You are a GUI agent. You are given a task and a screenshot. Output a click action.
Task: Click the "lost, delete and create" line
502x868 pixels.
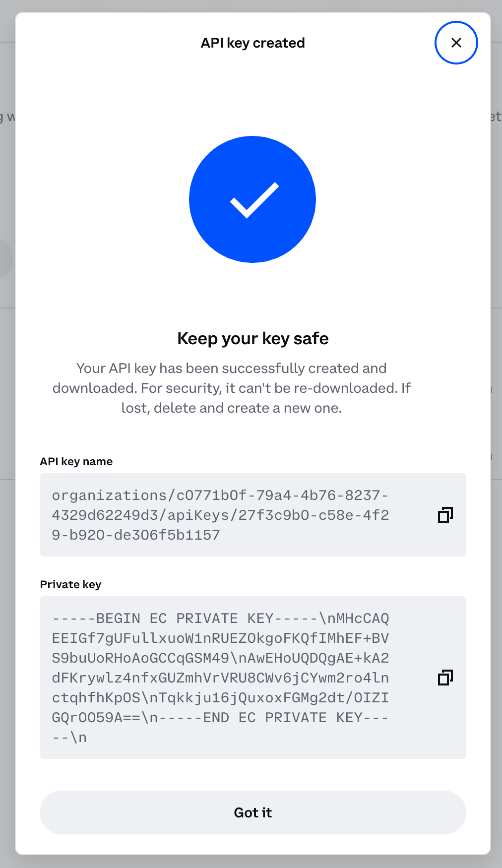coord(231,408)
